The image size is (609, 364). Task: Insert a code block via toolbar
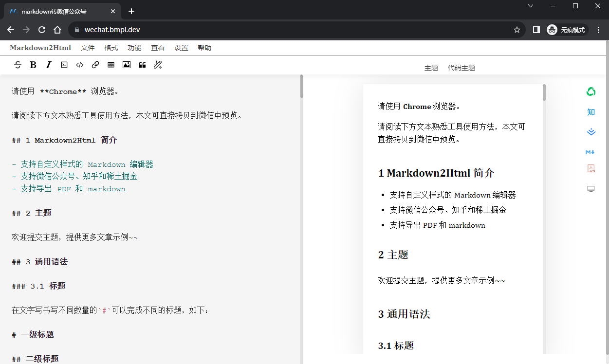click(64, 65)
